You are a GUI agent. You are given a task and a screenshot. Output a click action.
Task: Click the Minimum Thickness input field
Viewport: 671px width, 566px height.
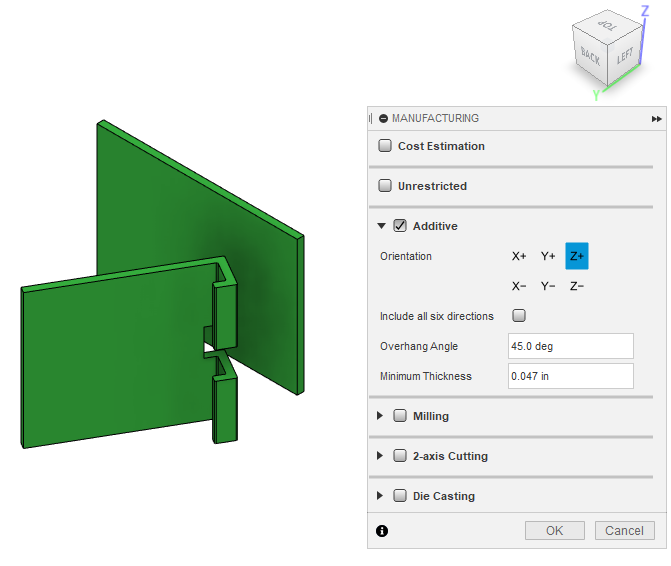(x=570, y=376)
